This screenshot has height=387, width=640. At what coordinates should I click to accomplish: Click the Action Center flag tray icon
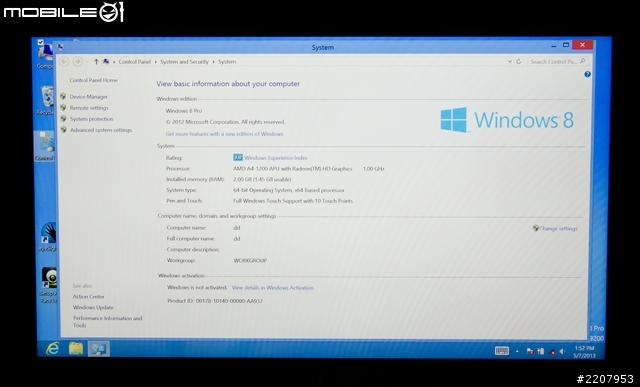click(x=530, y=351)
